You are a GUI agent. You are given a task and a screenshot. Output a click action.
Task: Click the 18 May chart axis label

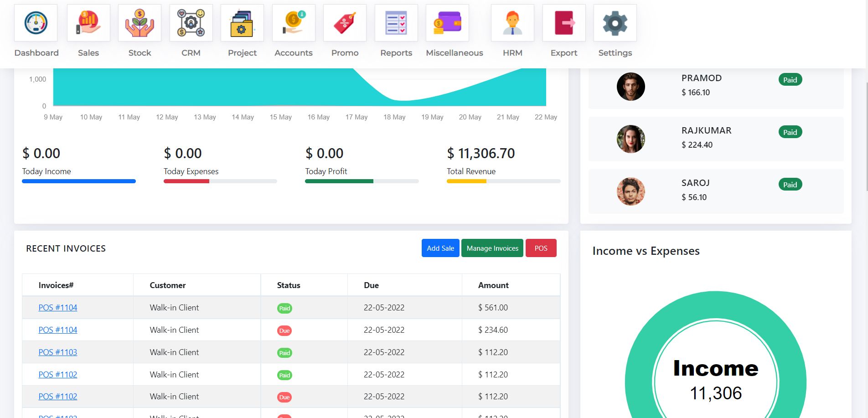point(394,117)
